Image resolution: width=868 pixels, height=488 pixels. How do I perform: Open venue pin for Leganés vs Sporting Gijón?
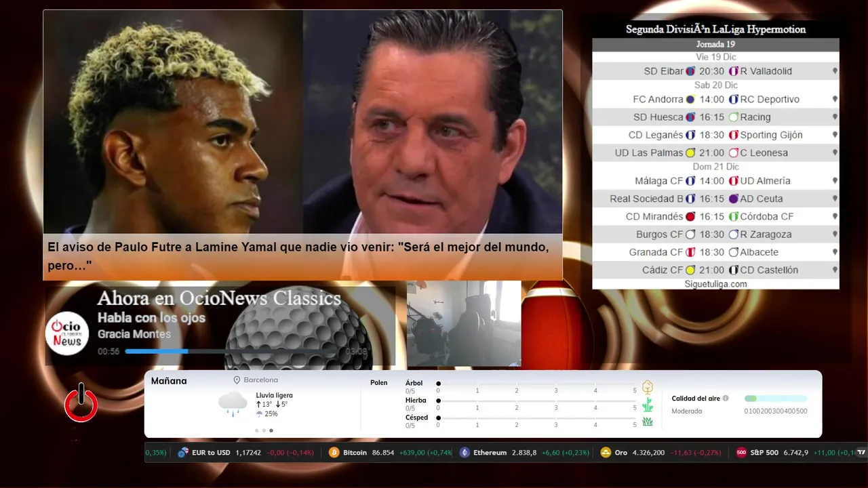click(x=835, y=135)
